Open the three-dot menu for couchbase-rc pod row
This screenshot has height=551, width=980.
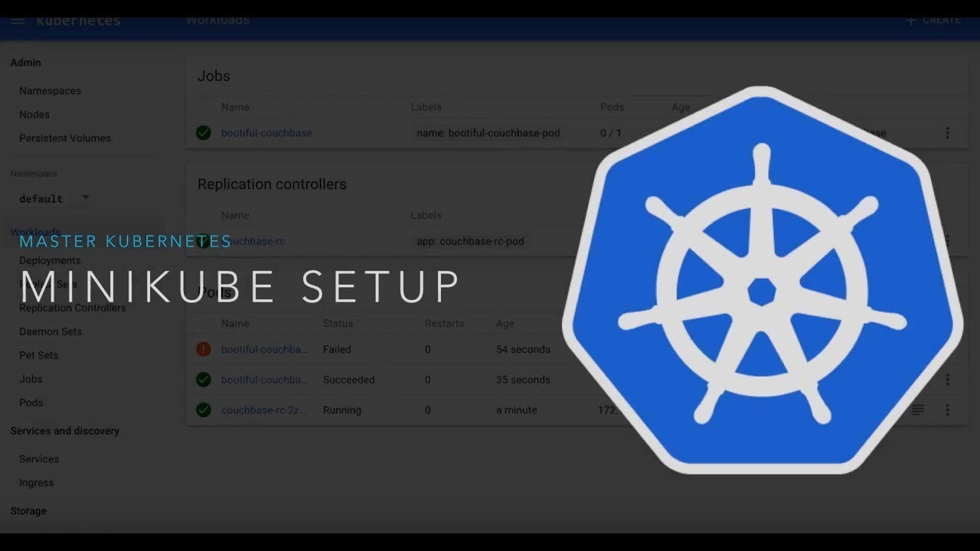click(x=947, y=410)
